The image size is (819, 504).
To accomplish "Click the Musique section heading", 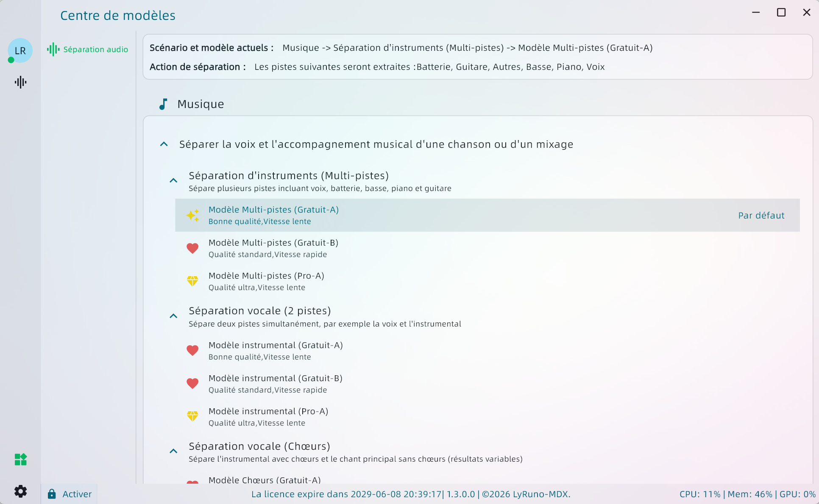I will click(201, 104).
